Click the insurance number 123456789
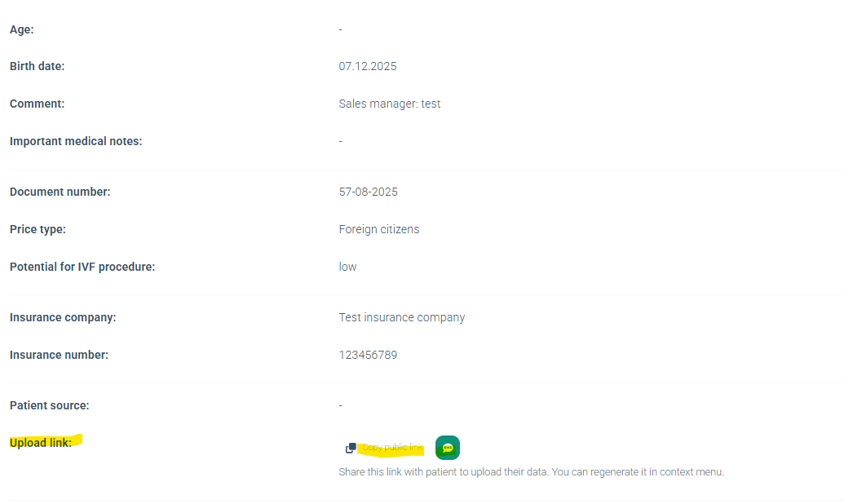This screenshot has height=504, width=844. pyautogui.click(x=369, y=355)
